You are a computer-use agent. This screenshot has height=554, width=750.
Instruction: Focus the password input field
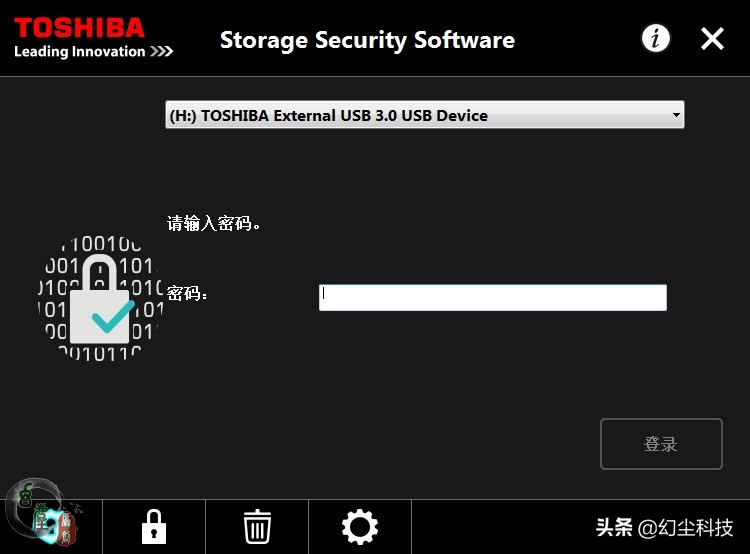click(x=492, y=297)
